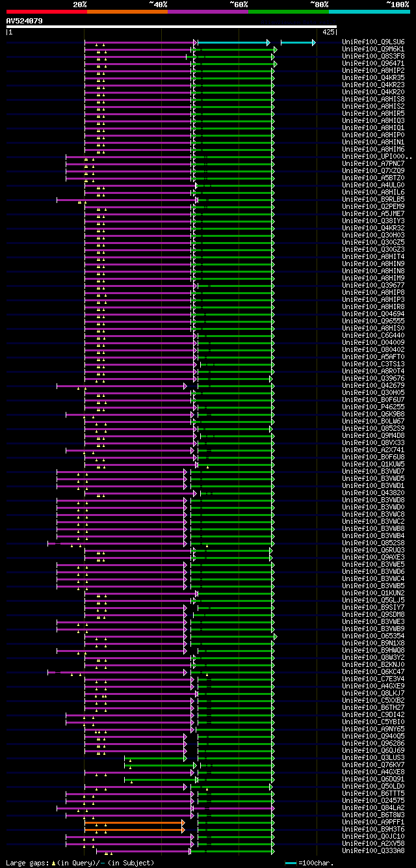The image size is (416, 868).
Task: Click the green ~80% identity legend bar
Action: click(289, 12)
